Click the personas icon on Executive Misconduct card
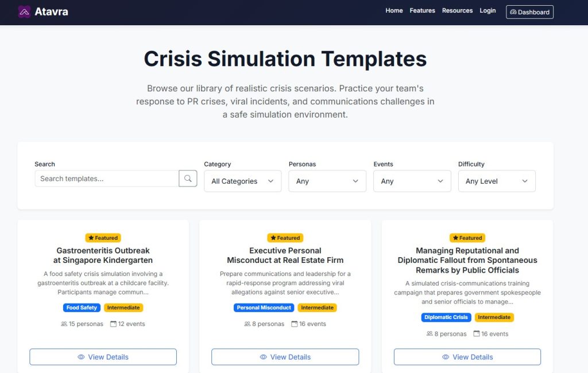 247,324
